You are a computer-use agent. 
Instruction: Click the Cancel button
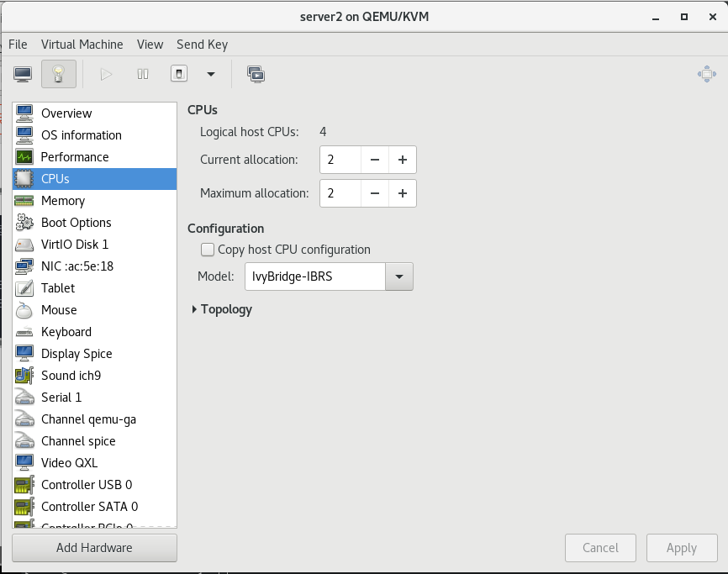click(600, 548)
